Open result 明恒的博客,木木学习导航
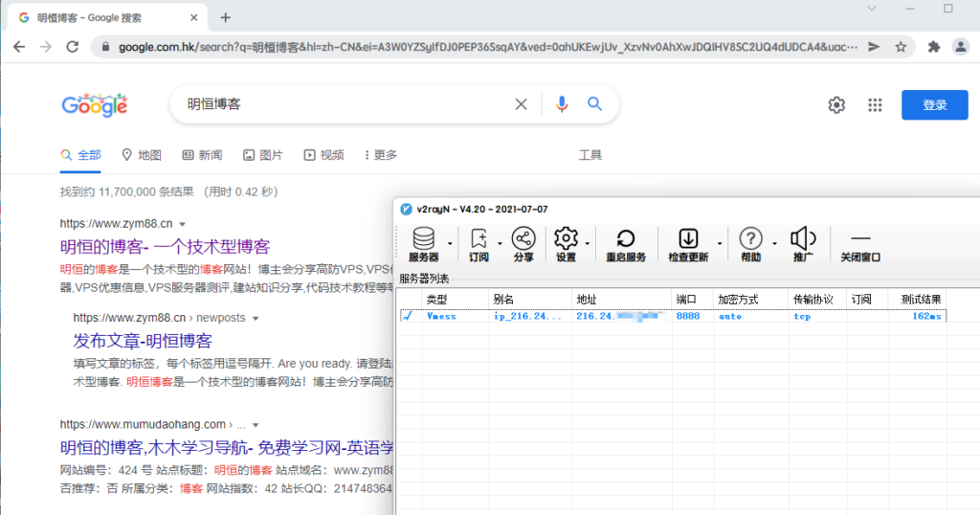Image resolution: width=980 pixels, height=515 pixels. click(x=226, y=447)
